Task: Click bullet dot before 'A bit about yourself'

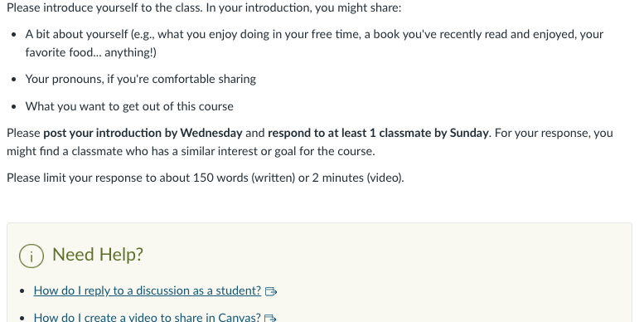Action: tap(15, 35)
